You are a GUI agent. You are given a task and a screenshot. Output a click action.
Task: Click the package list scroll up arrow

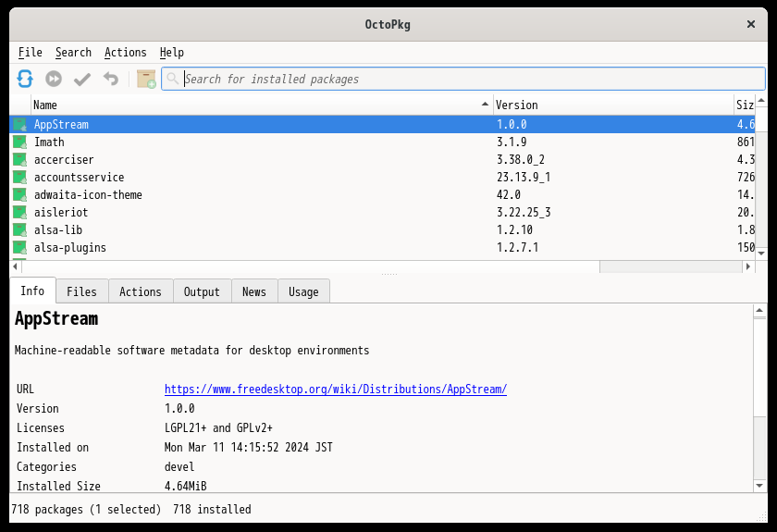[x=761, y=101]
